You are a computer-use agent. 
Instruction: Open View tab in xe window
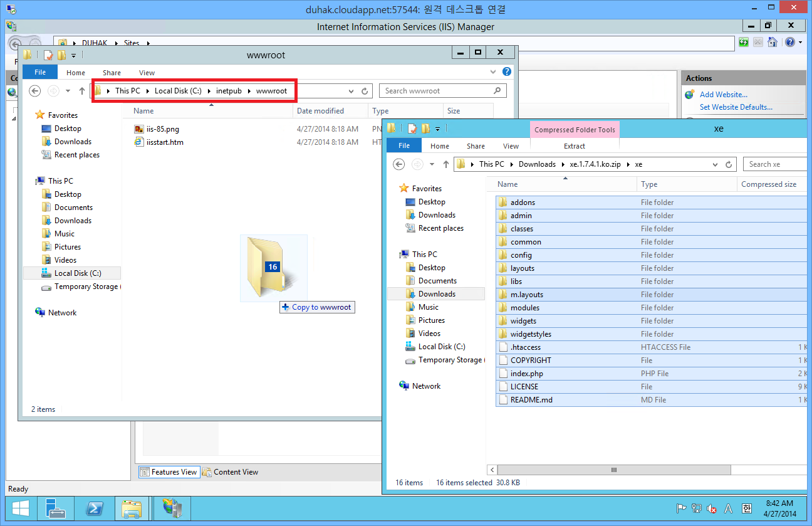pyautogui.click(x=511, y=146)
